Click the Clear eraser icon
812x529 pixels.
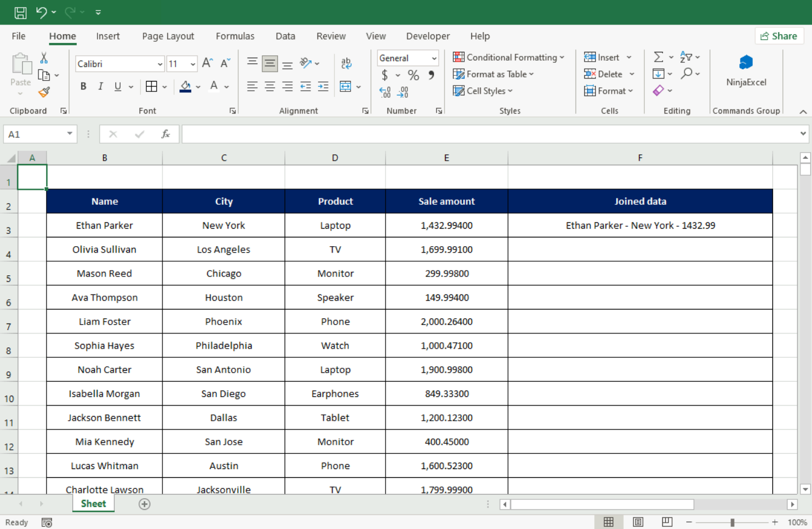point(658,90)
